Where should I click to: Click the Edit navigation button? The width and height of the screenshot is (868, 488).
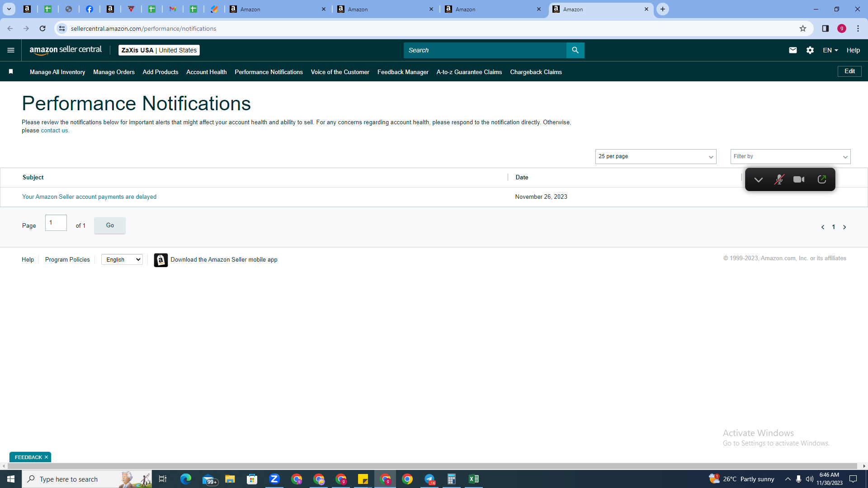tap(849, 71)
